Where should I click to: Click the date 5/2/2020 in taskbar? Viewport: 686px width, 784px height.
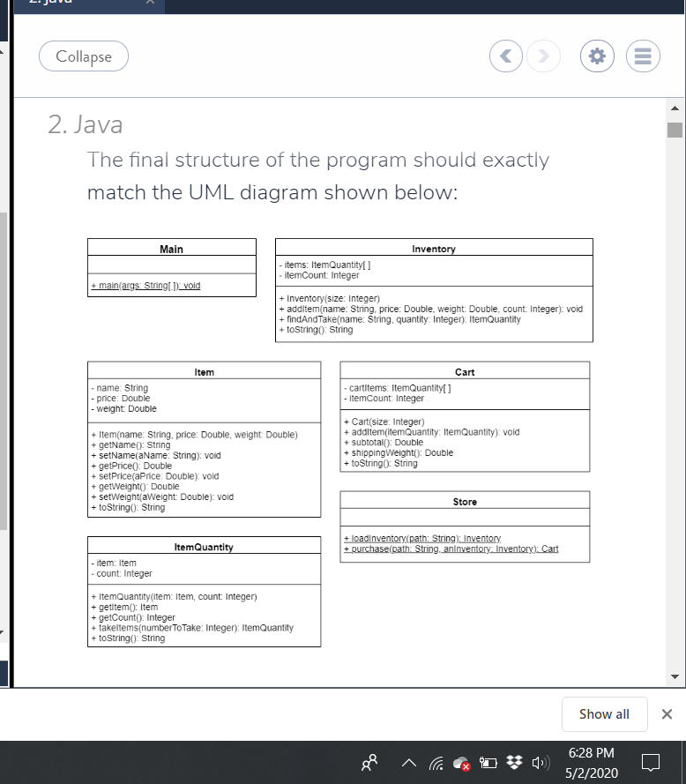click(x=592, y=773)
